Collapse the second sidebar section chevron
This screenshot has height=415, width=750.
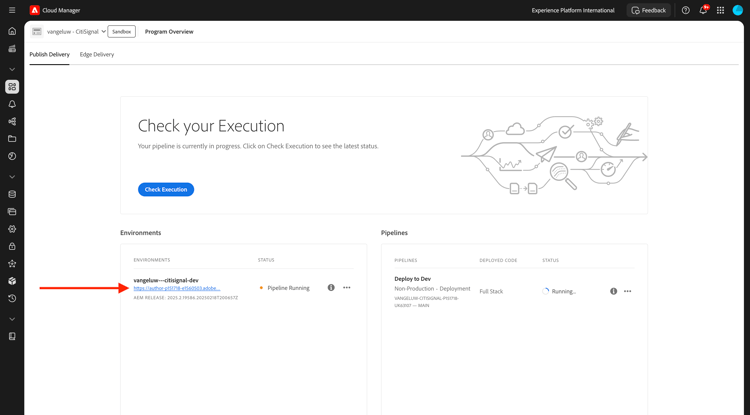pyautogui.click(x=12, y=177)
